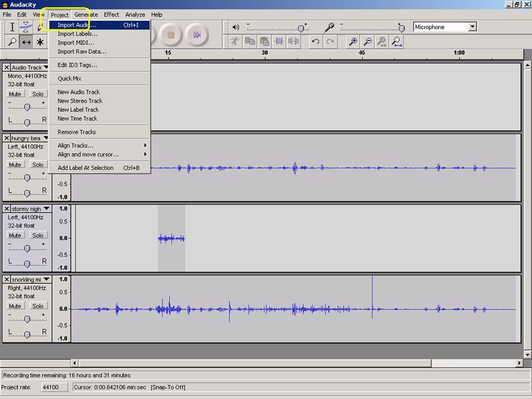Choose Add Label At Selection
Viewport: 532px width, 399px height.
99,168
